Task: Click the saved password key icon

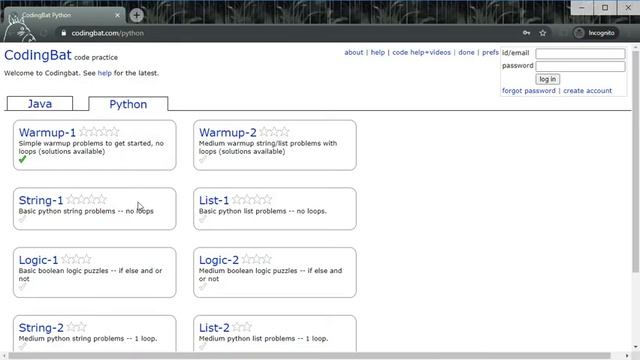Action: 527,33
